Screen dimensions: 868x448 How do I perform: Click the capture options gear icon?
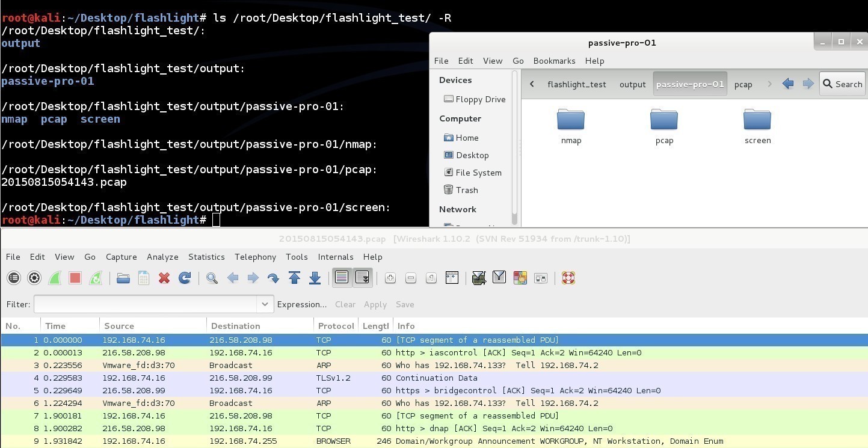[x=34, y=278]
